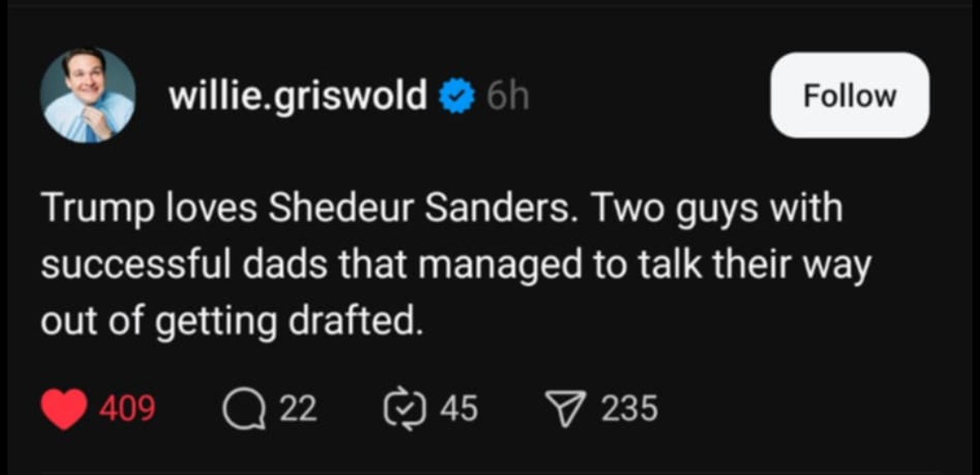Follow willie.griswold
The height and width of the screenshot is (475, 980).
point(848,96)
